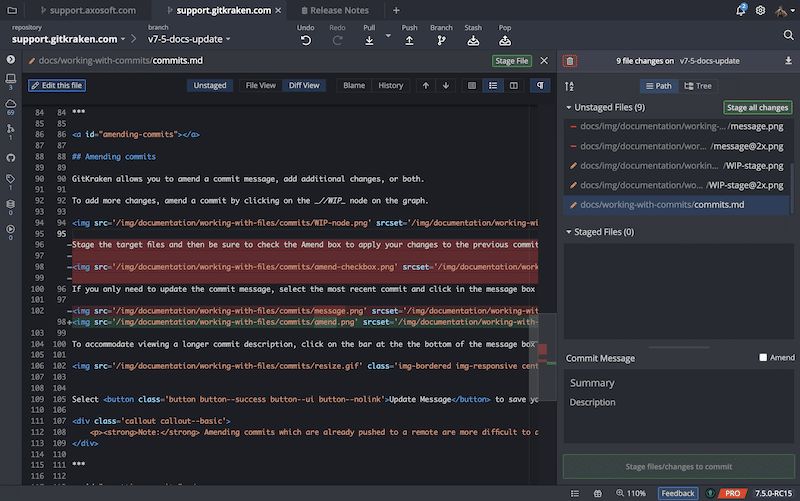The width and height of the screenshot is (800, 501).
Task: Open the Local branches laptop icon
Action: pyautogui.click(x=11, y=79)
